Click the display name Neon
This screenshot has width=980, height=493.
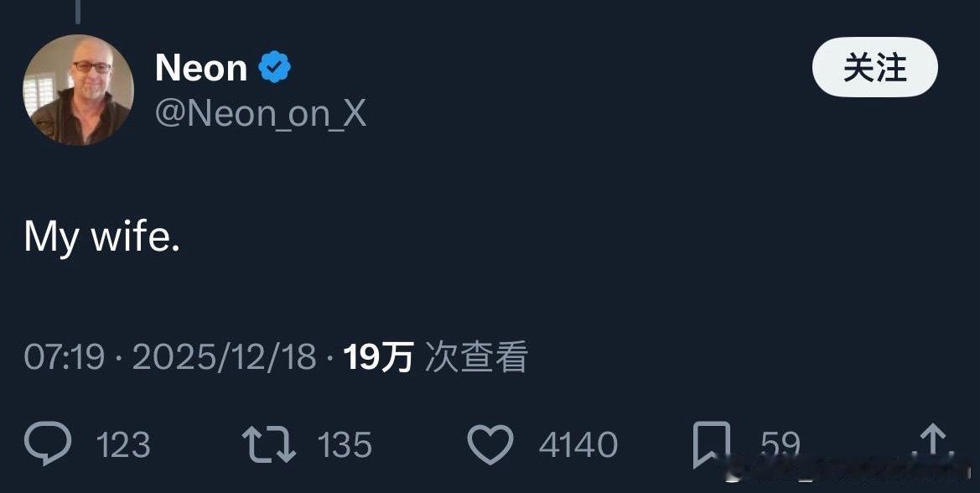201,68
